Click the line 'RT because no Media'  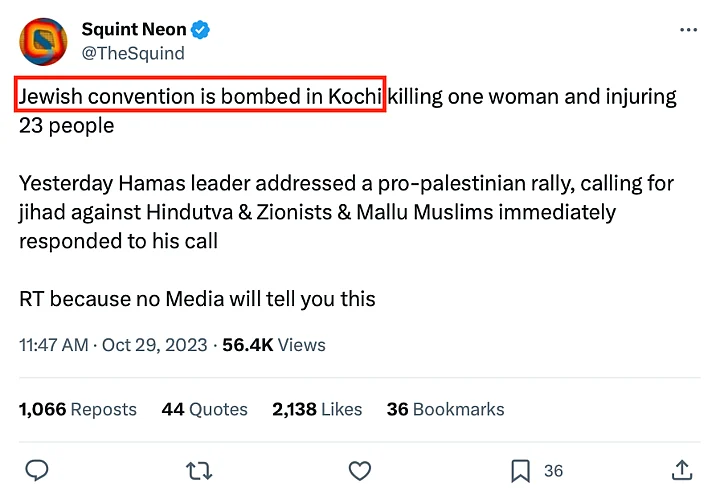(197, 298)
